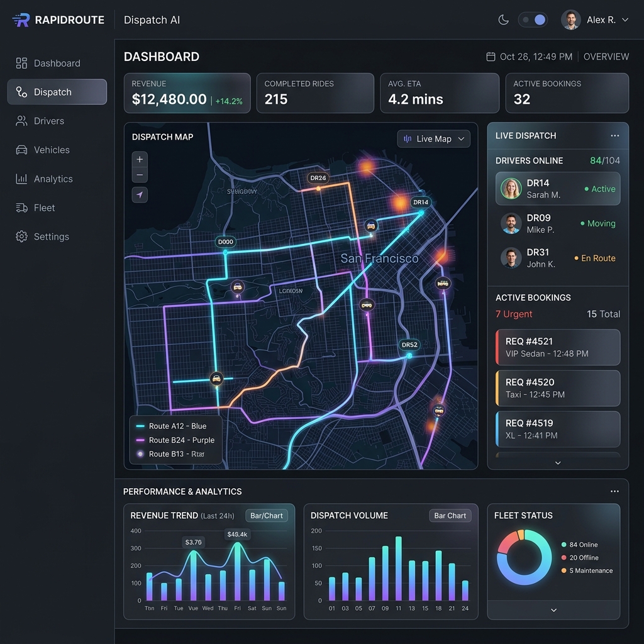This screenshot has width=644, height=644.
Task: Click the Fleet truck icon
Action: point(21,208)
